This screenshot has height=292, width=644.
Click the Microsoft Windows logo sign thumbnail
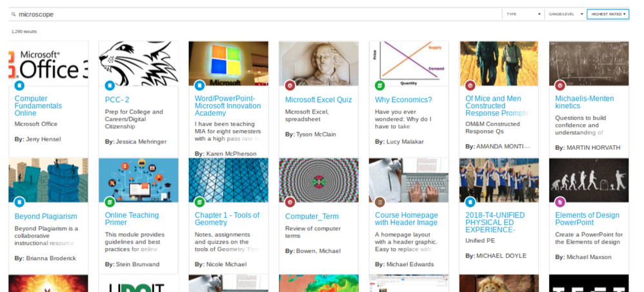[228, 63]
